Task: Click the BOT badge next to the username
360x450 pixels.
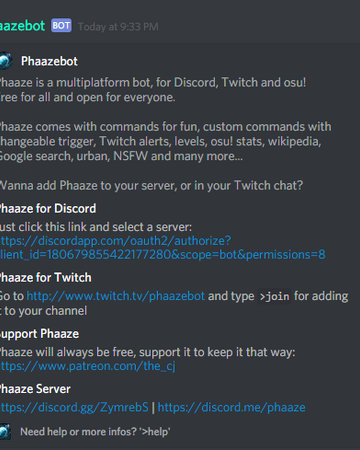Action: point(61,26)
